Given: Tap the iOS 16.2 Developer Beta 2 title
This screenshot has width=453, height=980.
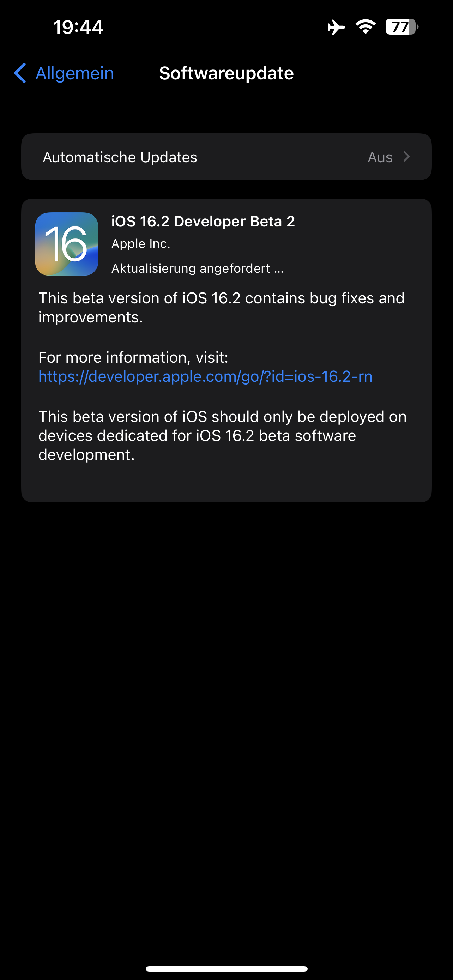Looking at the screenshot, I should [x=203, y=222].
